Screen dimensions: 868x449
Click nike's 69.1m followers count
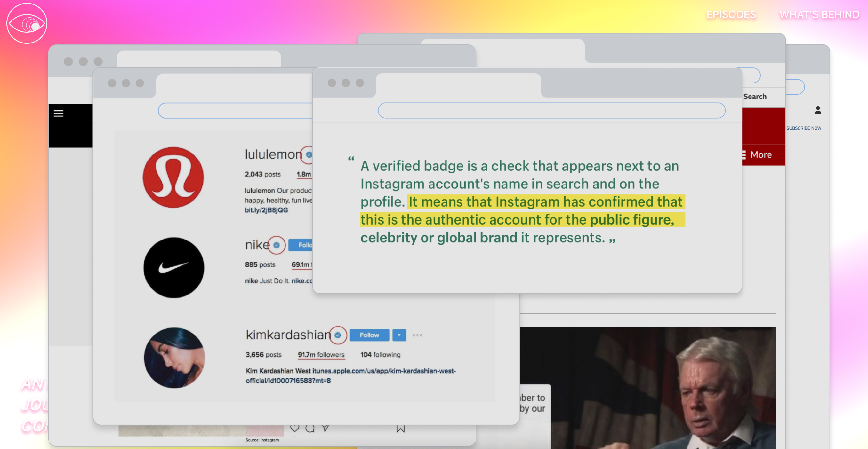click(302, 264)
